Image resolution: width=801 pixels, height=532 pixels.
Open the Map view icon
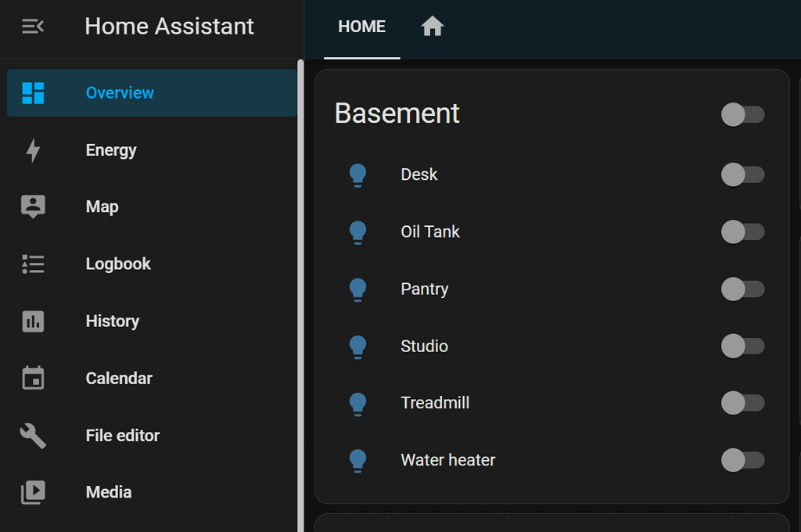32,207
